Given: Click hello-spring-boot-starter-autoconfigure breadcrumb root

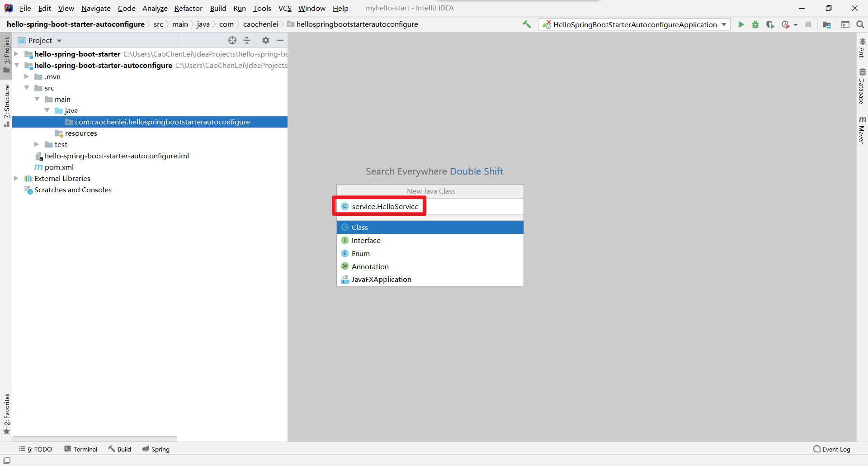Looking at the screenshot, I should point(75,24).
